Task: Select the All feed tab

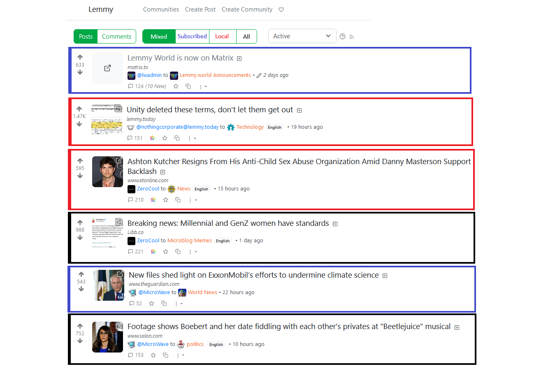Action: (247, 36)
